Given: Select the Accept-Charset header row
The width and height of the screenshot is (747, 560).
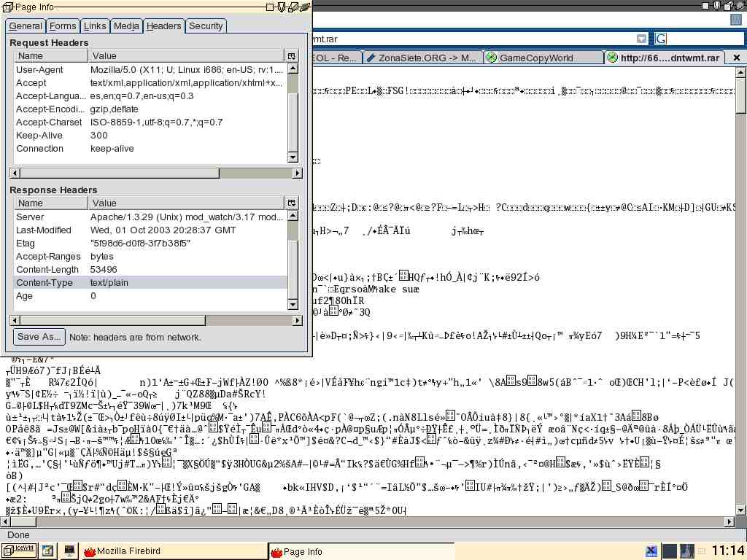Looking at the screenshot, I should [150, 122].
